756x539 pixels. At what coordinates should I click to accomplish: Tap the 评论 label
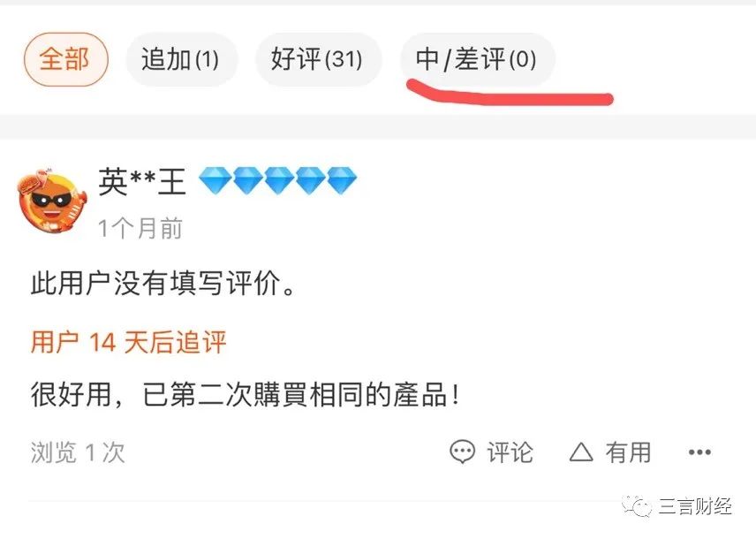coord(510,452)
